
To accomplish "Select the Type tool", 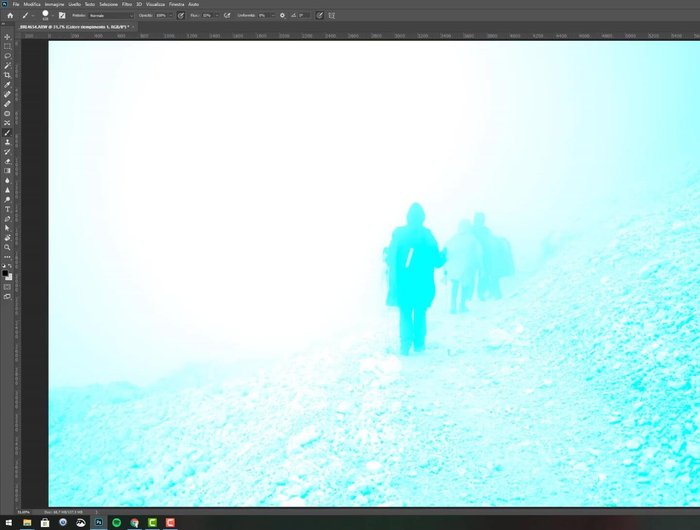I will (7, 209).
